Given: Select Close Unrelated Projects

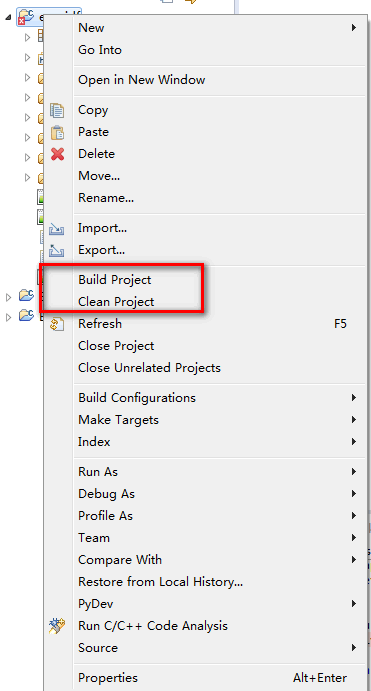Looking at the screenshot, I should point(149,368).
